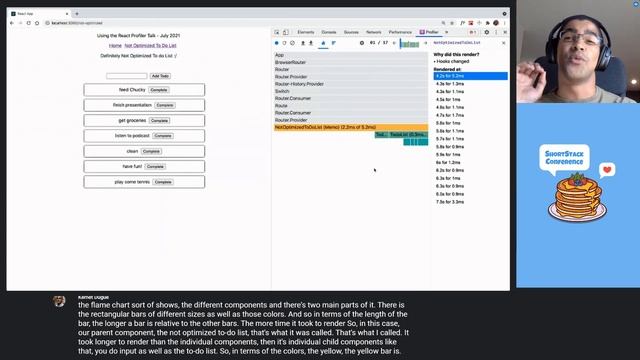Click the localhost address bar
Viewport: 640px width, 360px height.
[241, 23]
